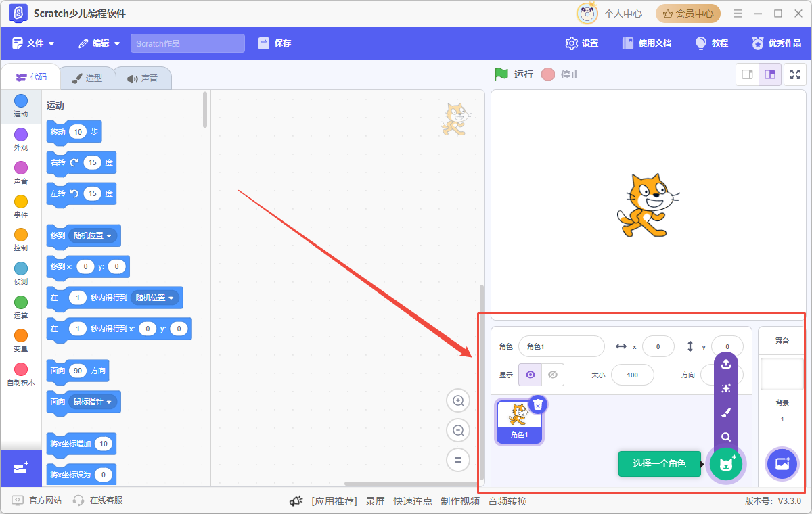Zoom out the code workspace
This screenshot has width=812, height=514.
tap(458, 430)
